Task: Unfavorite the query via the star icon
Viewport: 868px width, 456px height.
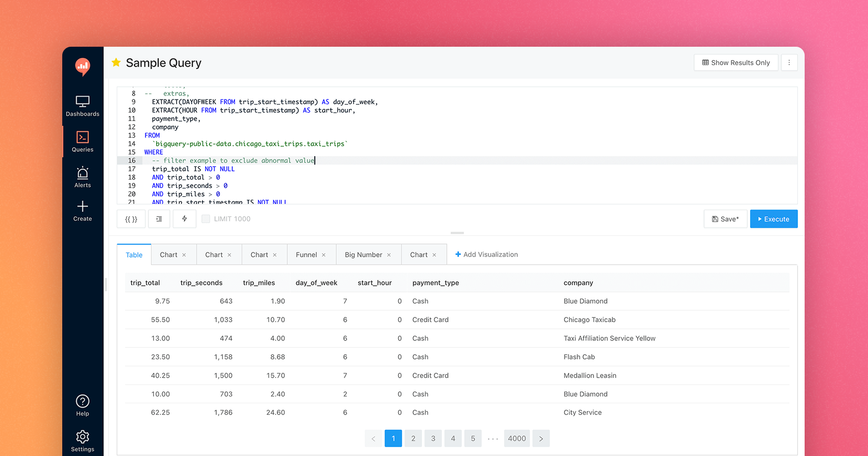Action: tap(116, 63)
